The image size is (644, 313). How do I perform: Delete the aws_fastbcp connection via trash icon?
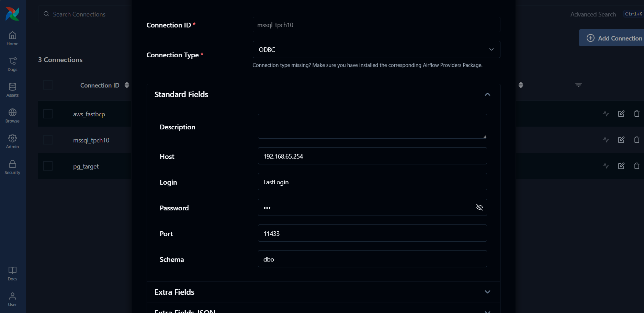pos(636,114)
